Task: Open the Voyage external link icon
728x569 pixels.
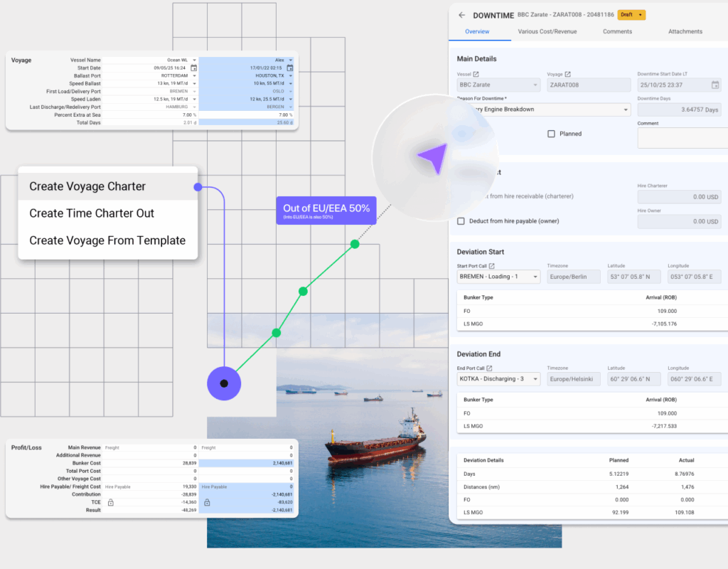Action: (x=567, y=74)
